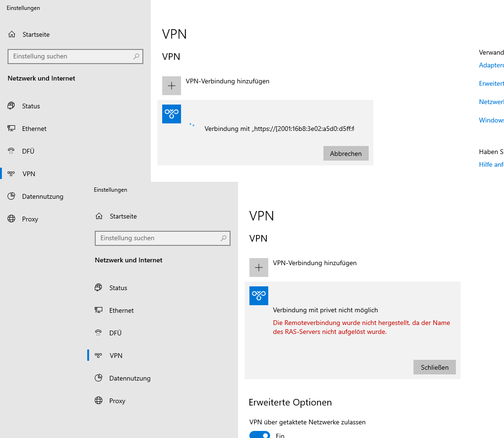Click the search magnifier in lower Einstellung suchen box

point(223,238)
